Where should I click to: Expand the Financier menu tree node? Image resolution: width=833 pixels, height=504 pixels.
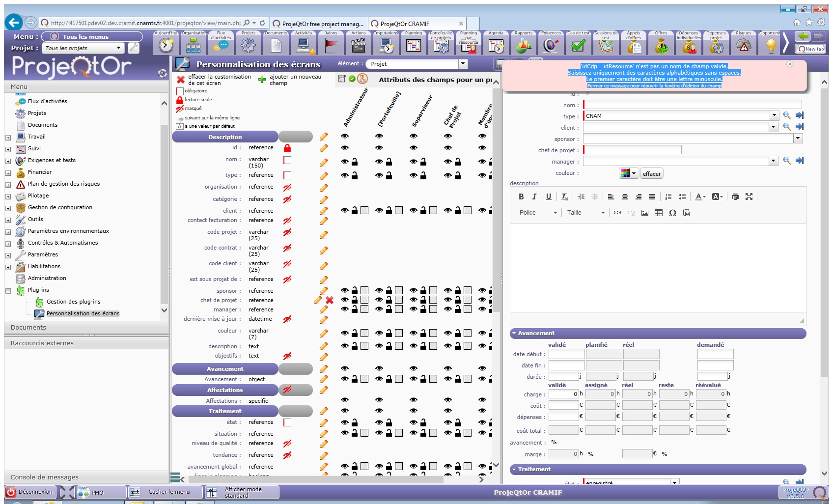pyautogui.click(x=8, y=173)
